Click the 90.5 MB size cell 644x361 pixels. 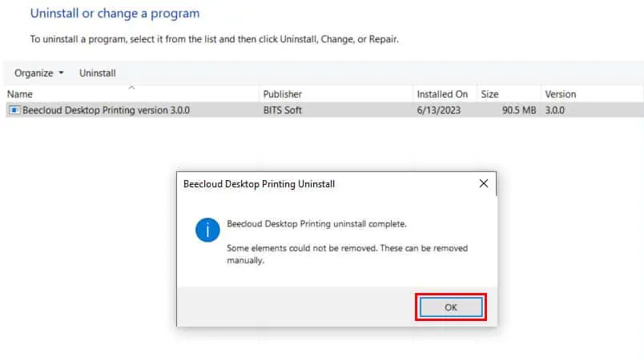519,110
